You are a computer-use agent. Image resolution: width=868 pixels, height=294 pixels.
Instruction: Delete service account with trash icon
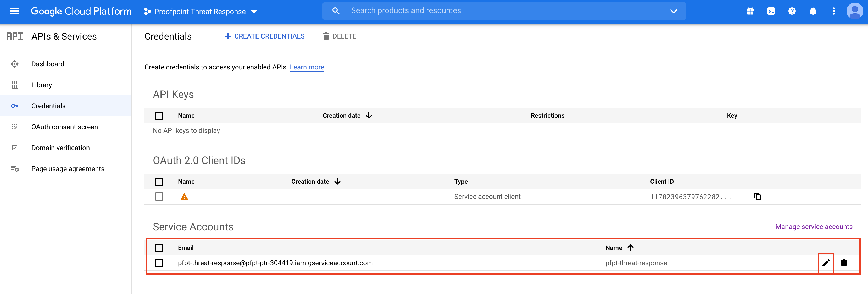point(844,263)
